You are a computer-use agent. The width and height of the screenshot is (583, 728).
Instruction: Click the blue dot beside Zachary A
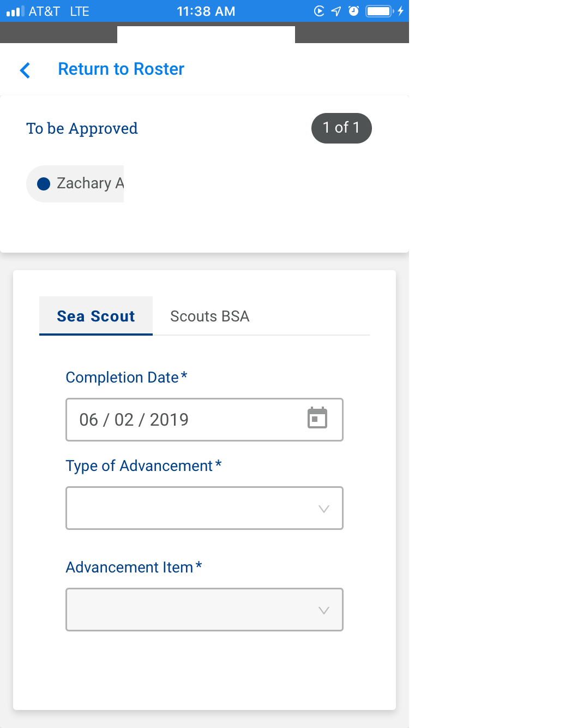pyautogui.click(x=44, y=184)
